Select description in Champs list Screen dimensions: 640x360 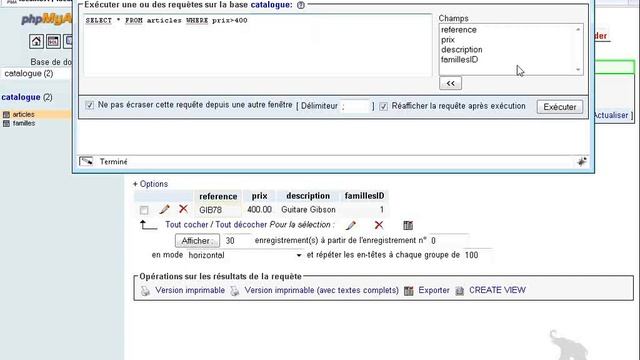click(462, 50)
